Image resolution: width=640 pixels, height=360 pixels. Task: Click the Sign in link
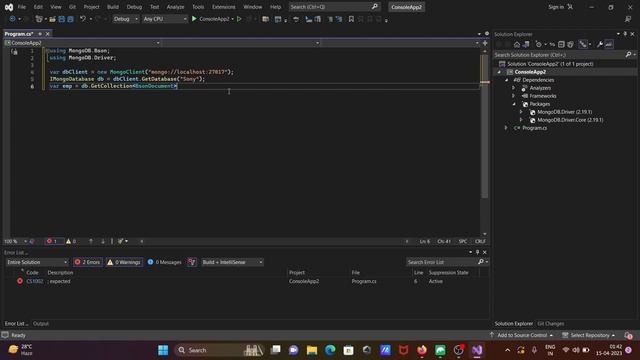tap(556, 7)
